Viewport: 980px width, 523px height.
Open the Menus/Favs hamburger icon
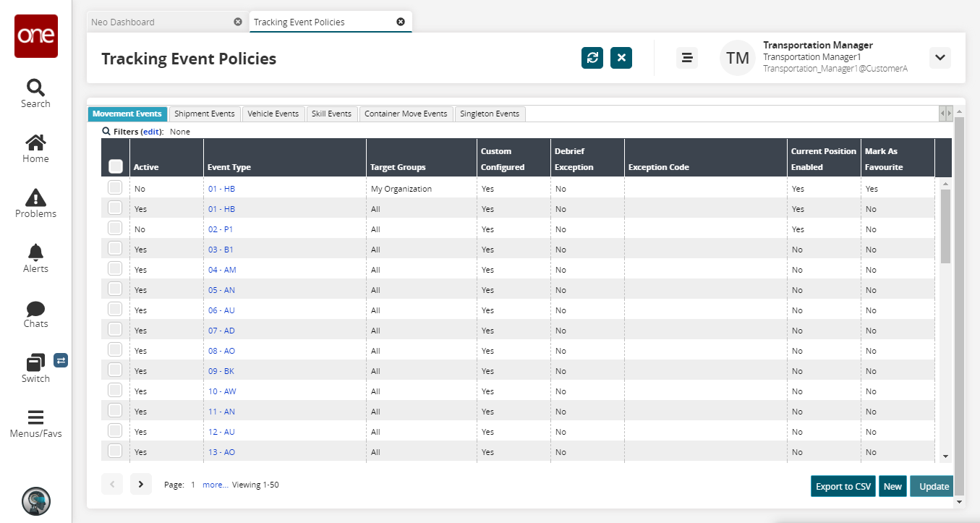coord(35,417)
